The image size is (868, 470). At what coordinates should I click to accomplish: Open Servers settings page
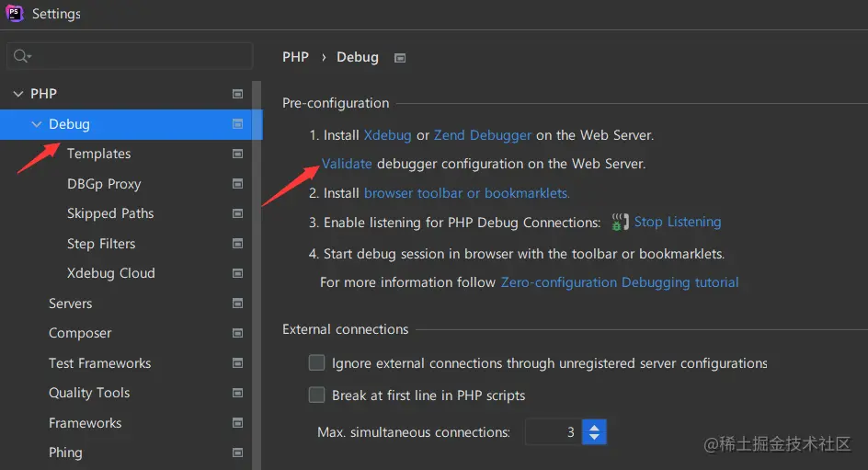coord(70,304)
